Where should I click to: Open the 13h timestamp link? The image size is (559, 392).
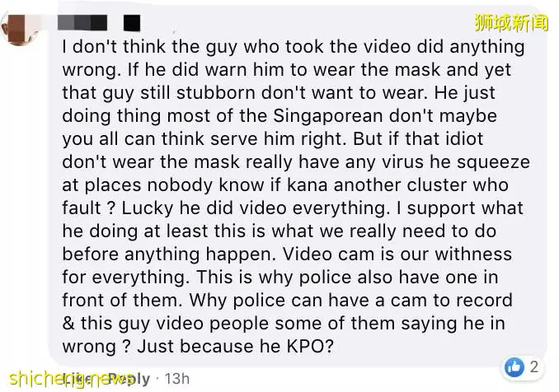[176, 379]
